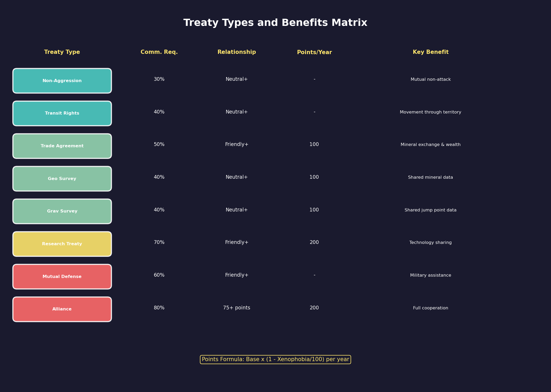Click the Technology sharing benefit text
551x392 pixels.
430,242
